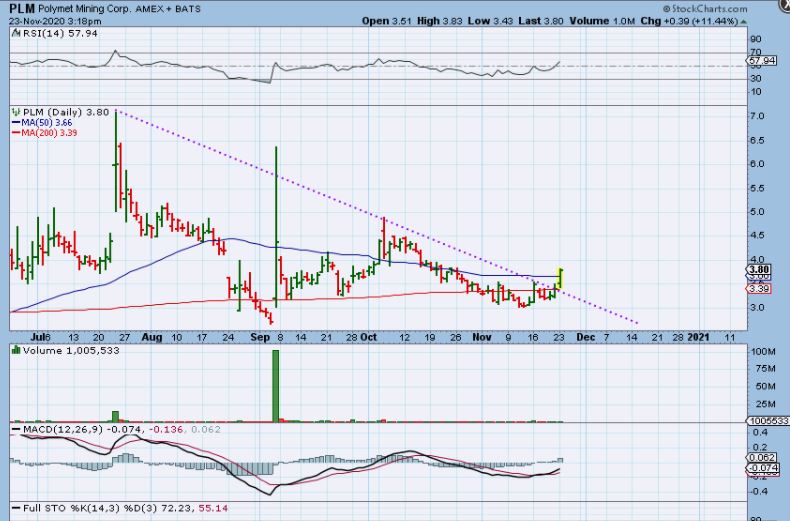790x521 pixels.
Task: Click the High 3.83 value
Action: 440,21
